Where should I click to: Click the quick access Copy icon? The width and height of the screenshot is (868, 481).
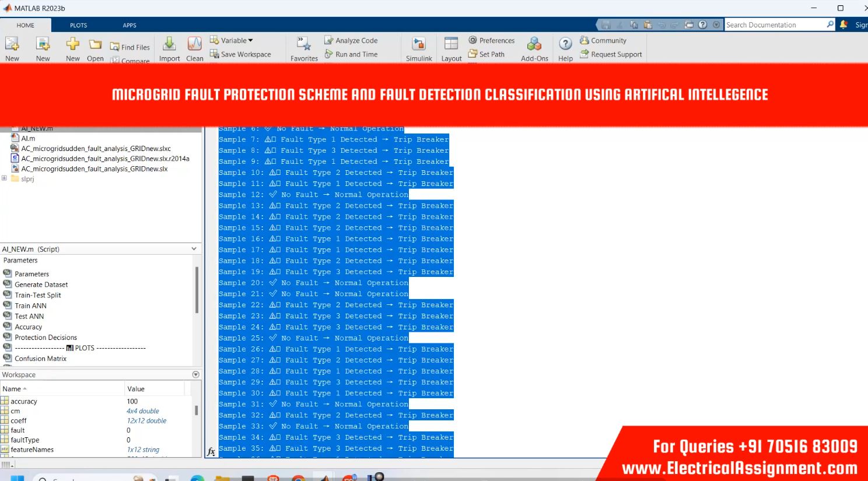pyautogui.click(x=633, y=24)
